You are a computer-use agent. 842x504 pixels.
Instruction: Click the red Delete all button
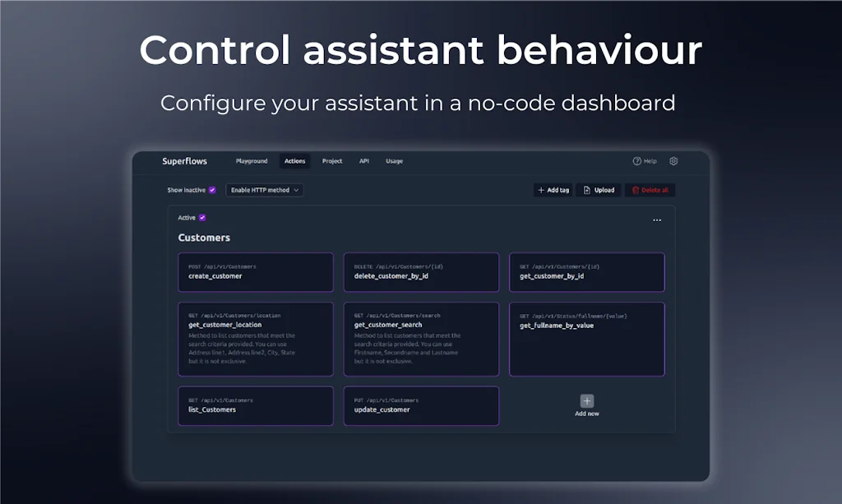(x=650, y=190)
